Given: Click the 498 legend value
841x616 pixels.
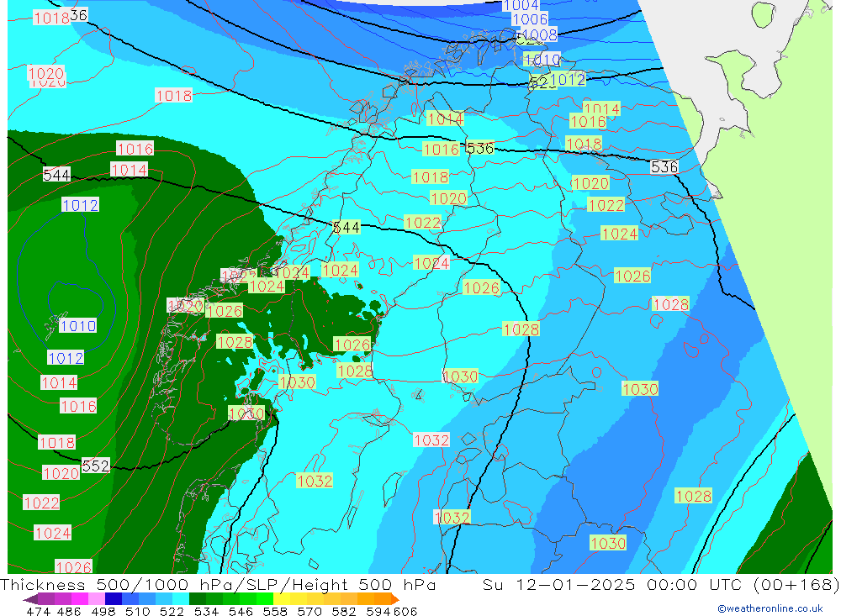Looking at the screenshot, I should [x=102, y=611].
